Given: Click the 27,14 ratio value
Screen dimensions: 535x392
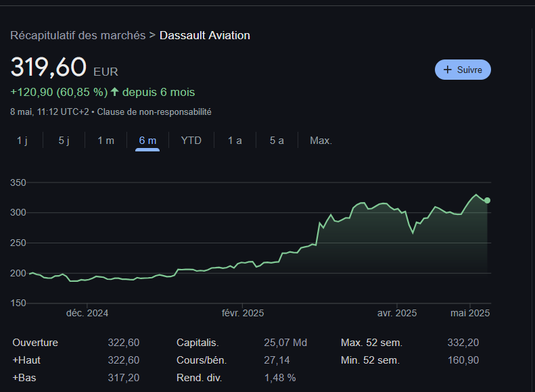Looking at the screenshot, I should (277, 360).
